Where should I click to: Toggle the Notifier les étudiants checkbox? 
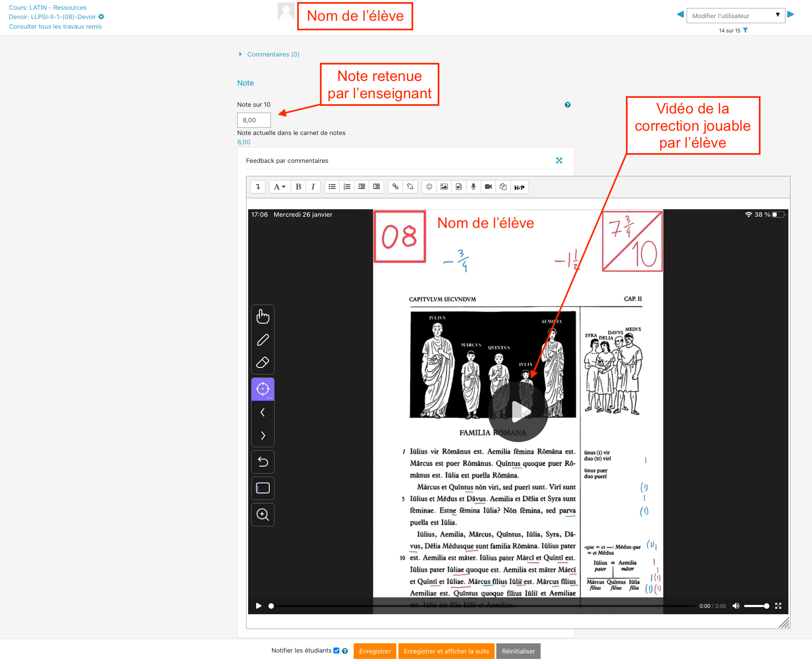(x=336, y=651)
